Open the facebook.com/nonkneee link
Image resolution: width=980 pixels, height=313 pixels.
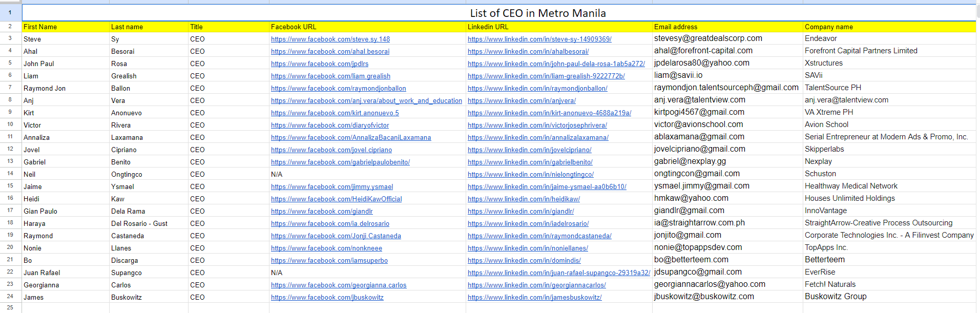click(326, 248)
